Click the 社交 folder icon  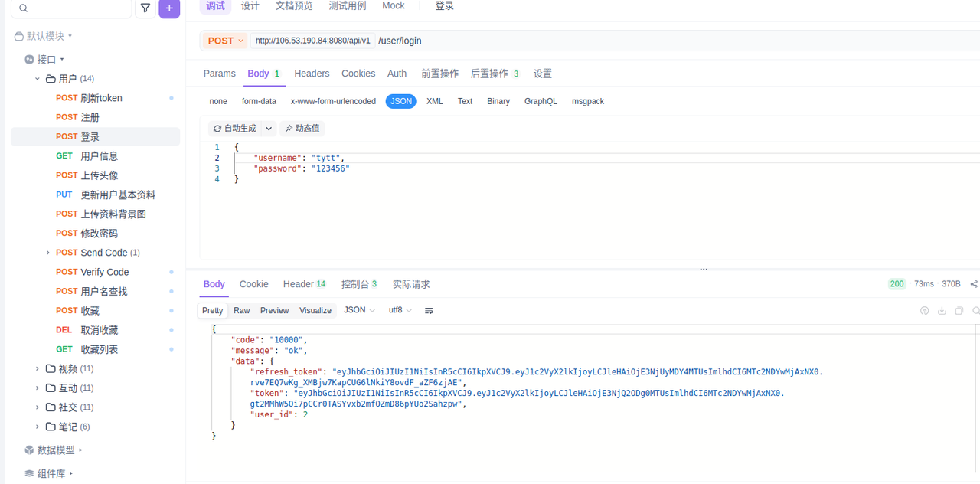point(51,407)
